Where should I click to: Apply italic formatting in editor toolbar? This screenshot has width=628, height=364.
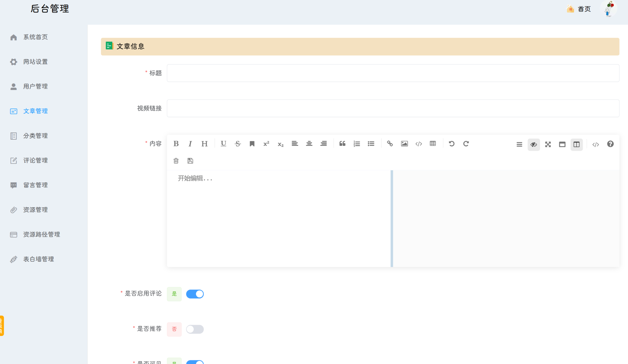pos(190,144)
